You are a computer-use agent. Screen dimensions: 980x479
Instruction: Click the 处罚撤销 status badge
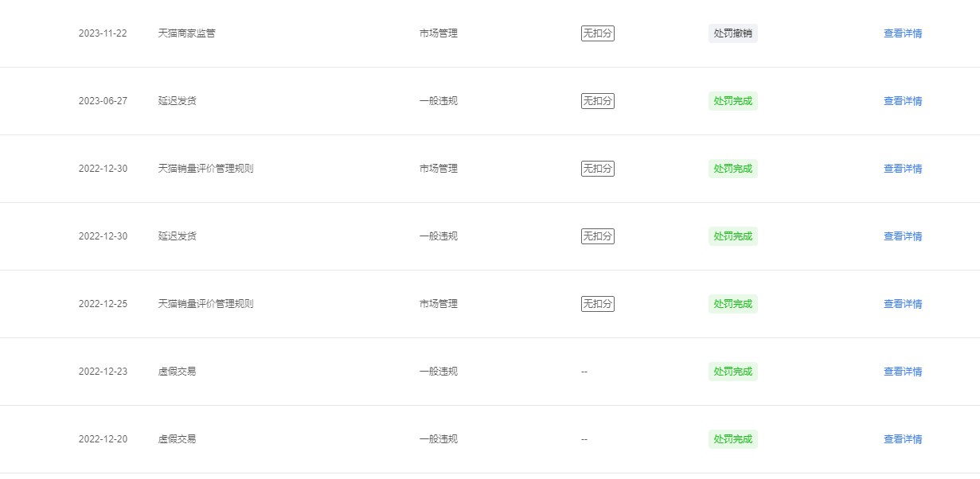click(x=733, y=33)
